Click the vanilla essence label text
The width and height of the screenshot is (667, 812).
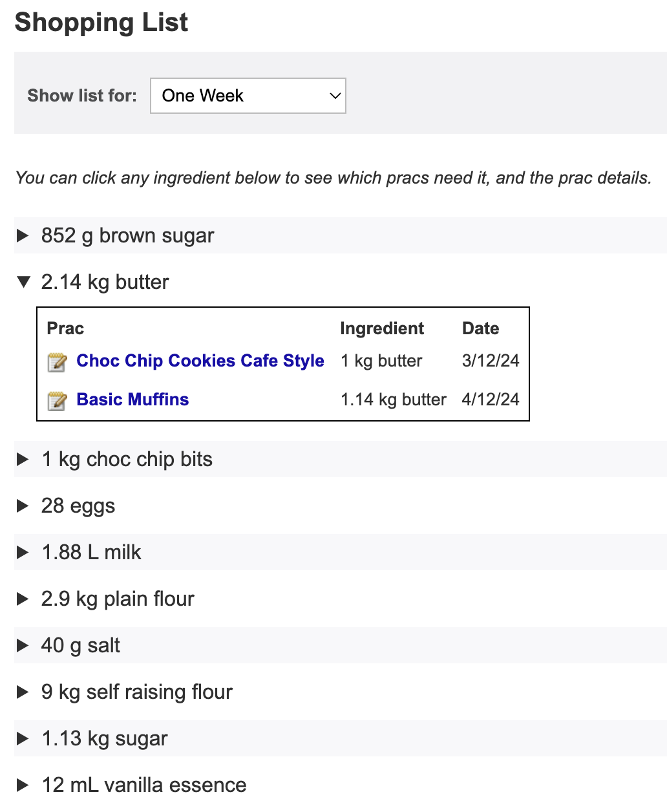pyautogui.click(x=175, y=785)
